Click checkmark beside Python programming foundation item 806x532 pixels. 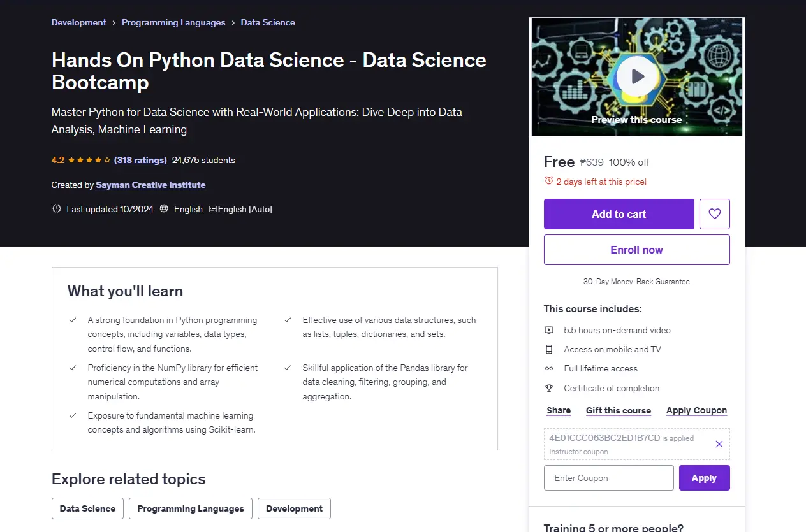pyautogui.click(x=73, y=320)
